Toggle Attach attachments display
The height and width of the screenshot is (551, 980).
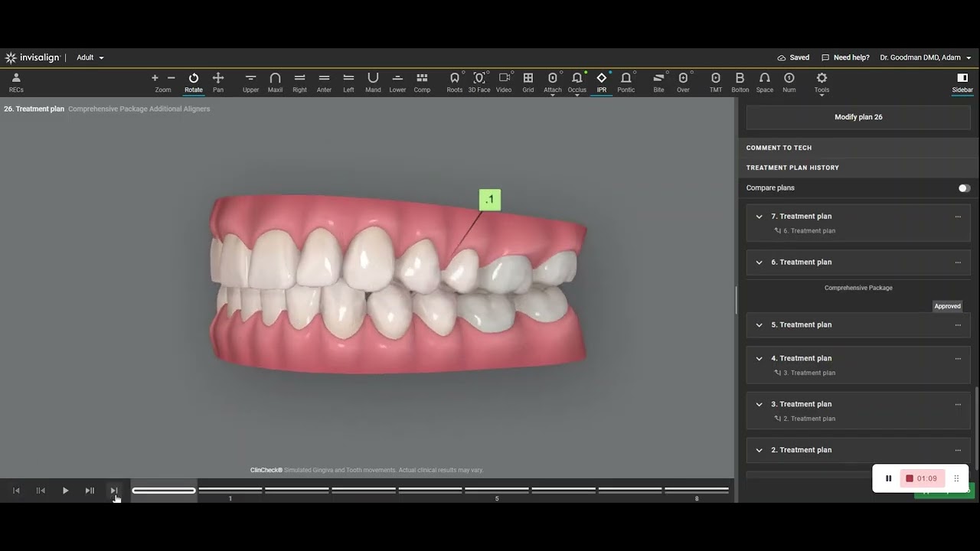point(553,83)
